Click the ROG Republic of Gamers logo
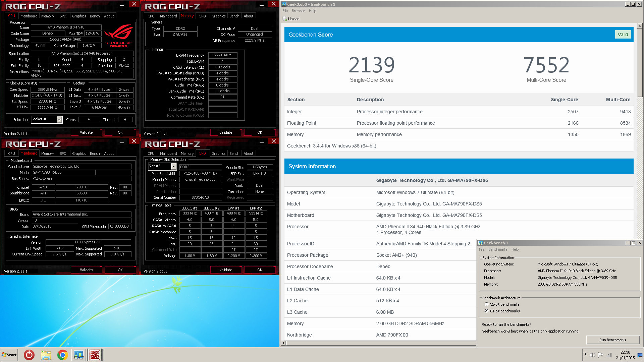644x362 pixels. 118,36
